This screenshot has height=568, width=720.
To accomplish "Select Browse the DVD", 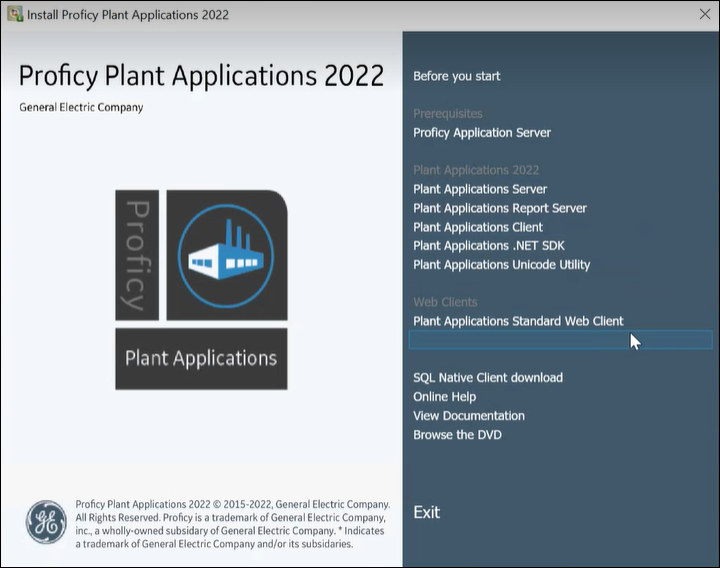I will pos(457,435).
